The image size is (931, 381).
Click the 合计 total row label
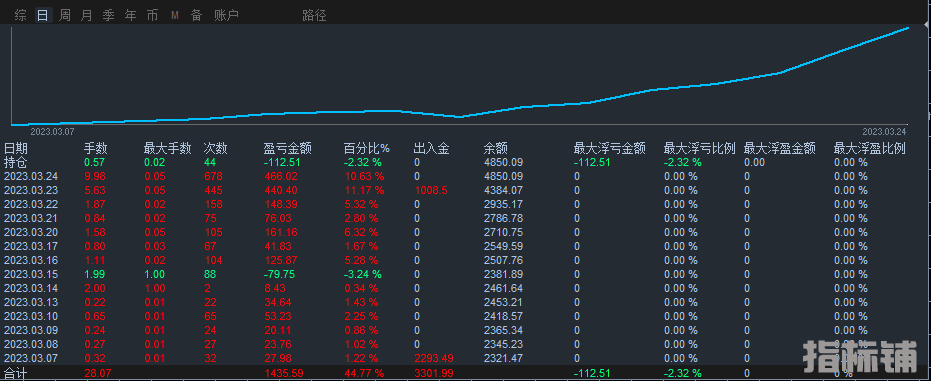(x=16, y=373)
